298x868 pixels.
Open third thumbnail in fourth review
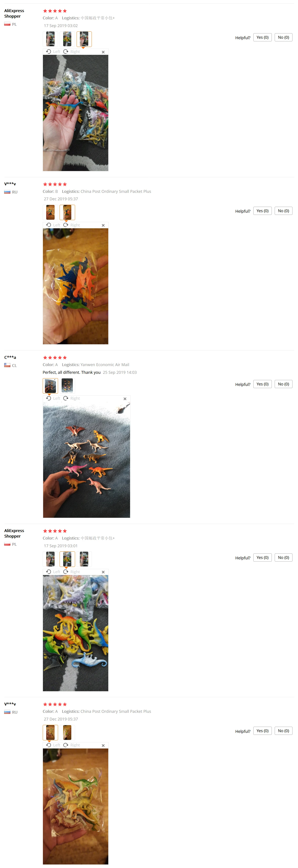tap(84, 559)
